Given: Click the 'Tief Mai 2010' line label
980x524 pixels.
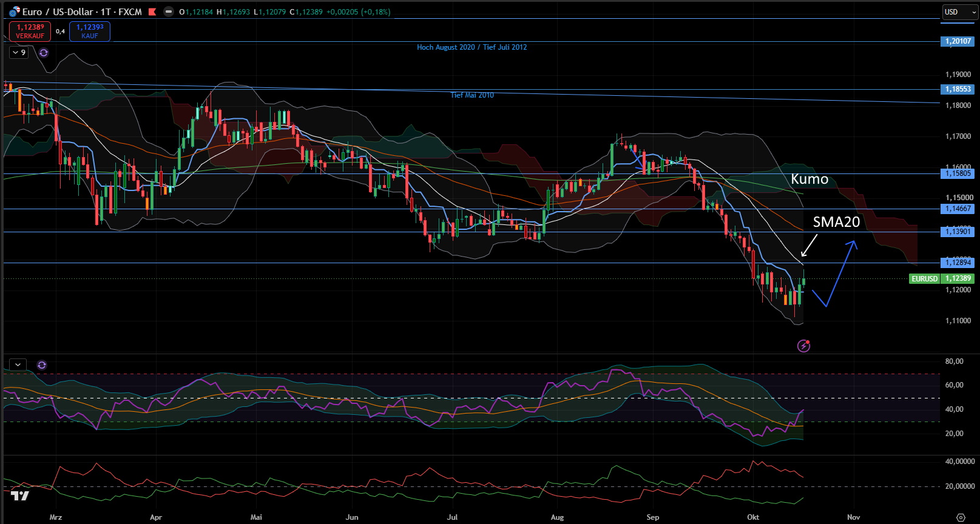Looking at the screenshot, I should tap(472, 95).
